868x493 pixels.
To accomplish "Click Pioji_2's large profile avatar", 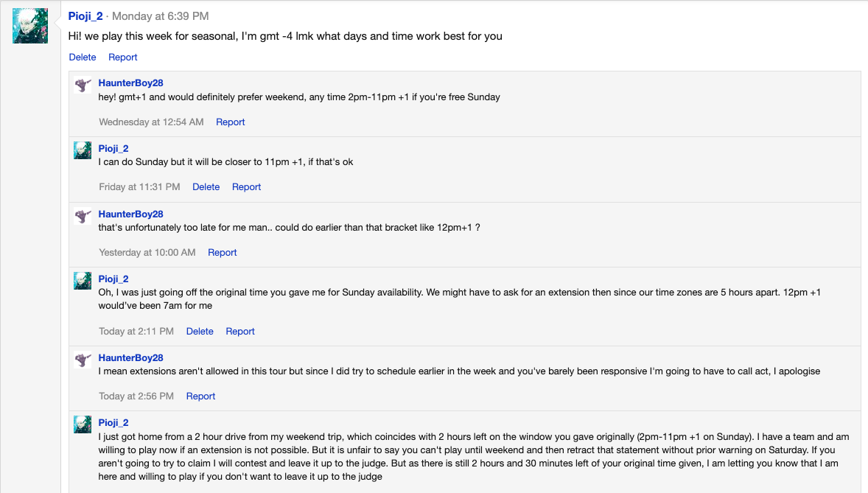I will [x=30, y=26].
